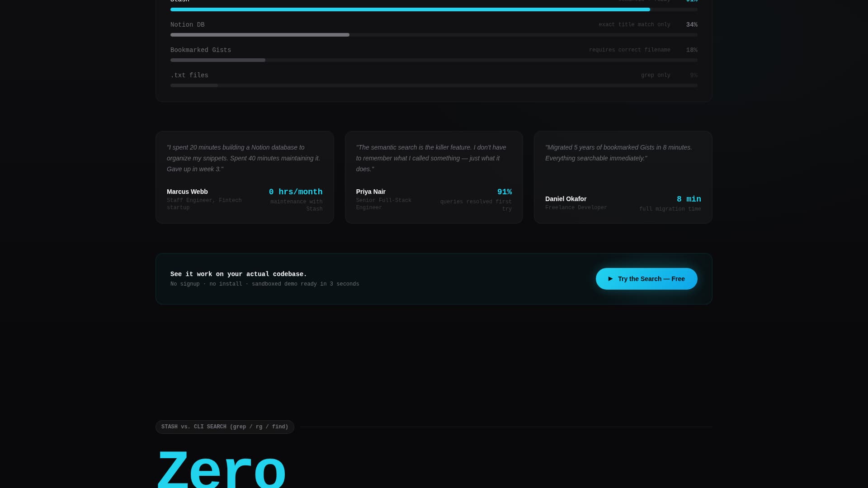Click the .txt files label
This screenshot has height=488, width=868.
pos(189,75)
